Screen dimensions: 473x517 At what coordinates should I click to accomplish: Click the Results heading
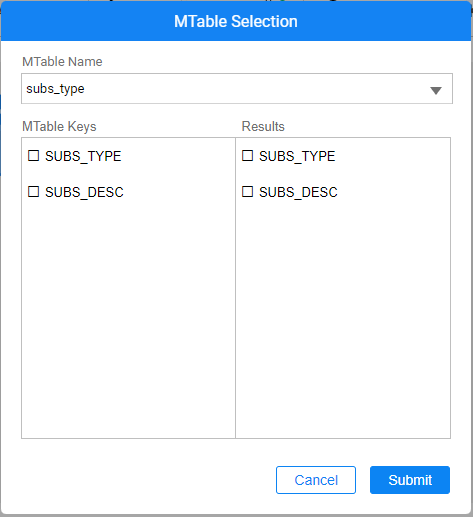click(x=263, y=127)
